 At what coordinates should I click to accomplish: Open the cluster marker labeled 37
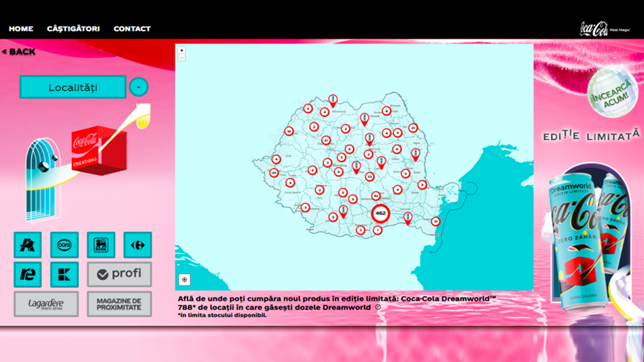326,141
